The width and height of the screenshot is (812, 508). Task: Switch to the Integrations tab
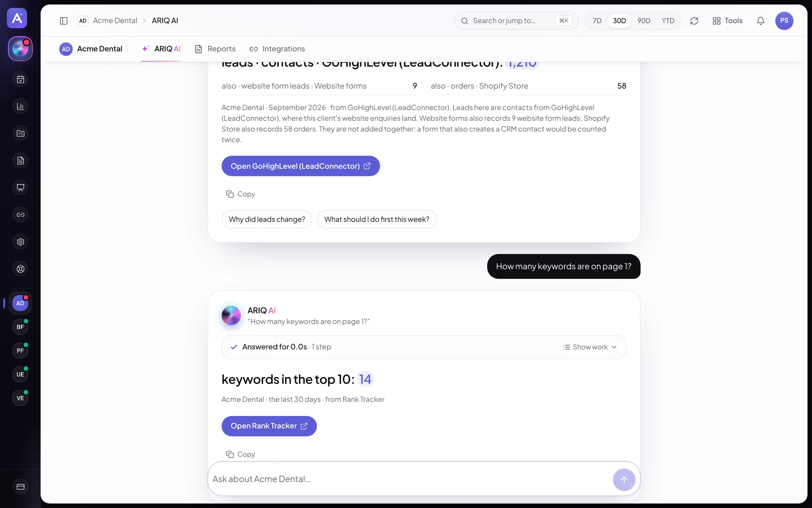point(277,49)
